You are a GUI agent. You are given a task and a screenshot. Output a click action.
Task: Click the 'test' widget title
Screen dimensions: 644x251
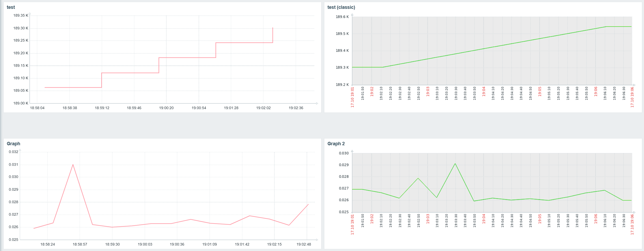(11, 7)
